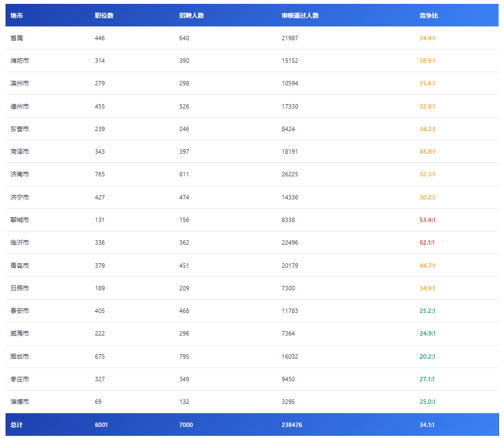
Task: Select the red 53.4:1 ratio for 聊城市
Action: (427, 220)
